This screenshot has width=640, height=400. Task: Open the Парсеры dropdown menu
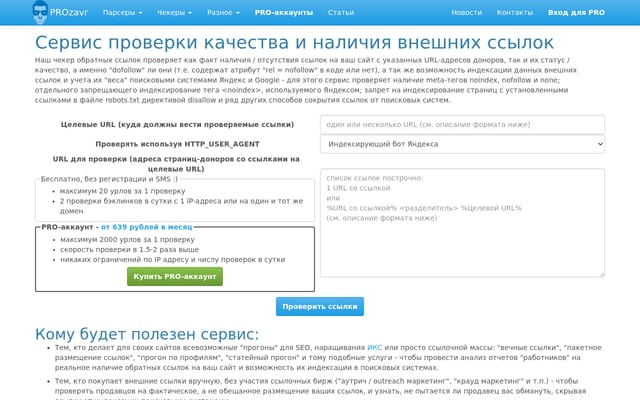[x=122, y=13]
